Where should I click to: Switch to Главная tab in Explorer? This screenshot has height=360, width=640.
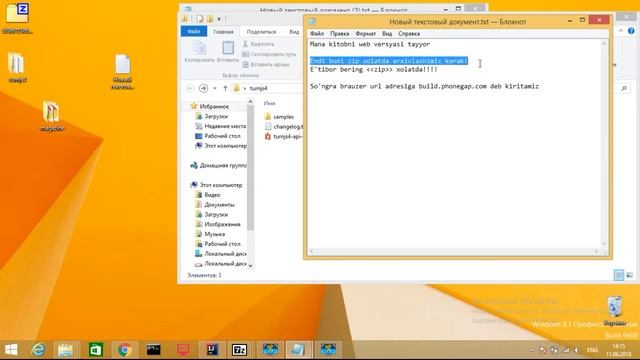coord(223,31)
